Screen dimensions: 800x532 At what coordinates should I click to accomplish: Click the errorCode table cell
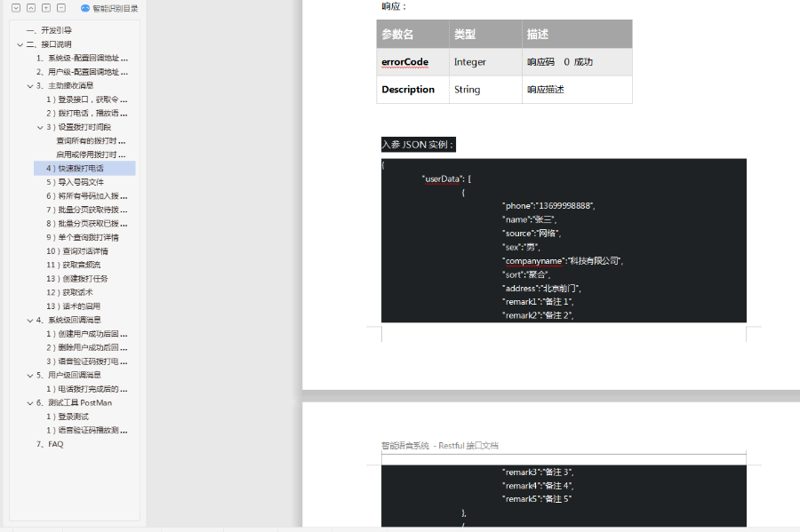click(412, 62)
